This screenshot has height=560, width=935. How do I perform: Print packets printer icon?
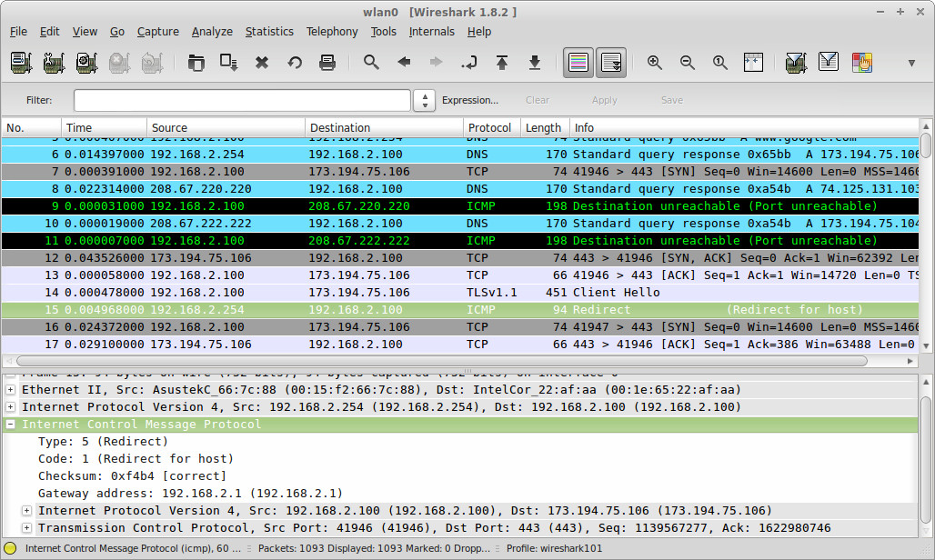click(327, 62)
